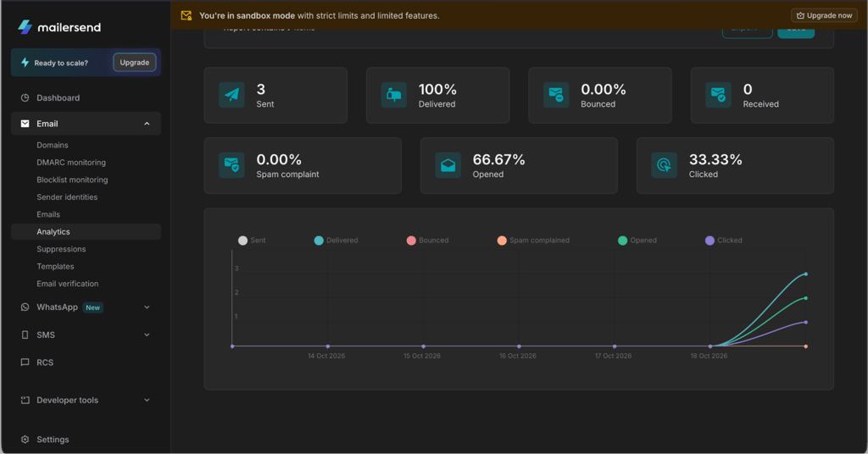Click the SMS phone icon
868x454 pixels.
[25, 335]
